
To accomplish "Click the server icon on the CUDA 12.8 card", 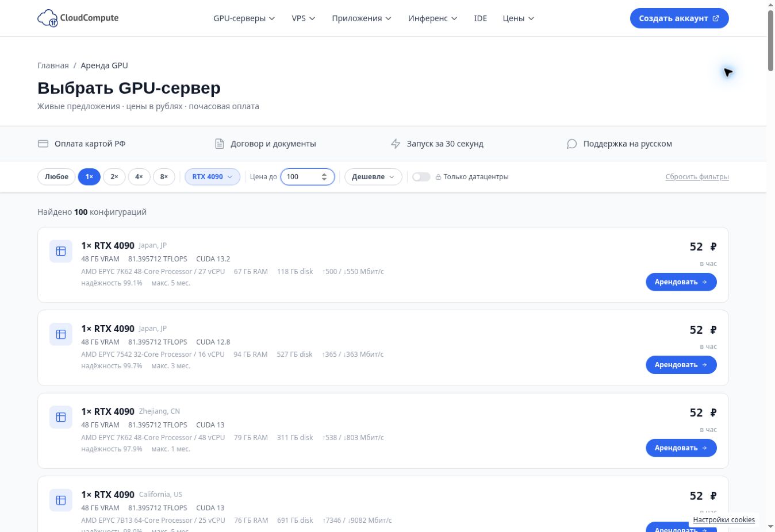I will coord(61,334).
